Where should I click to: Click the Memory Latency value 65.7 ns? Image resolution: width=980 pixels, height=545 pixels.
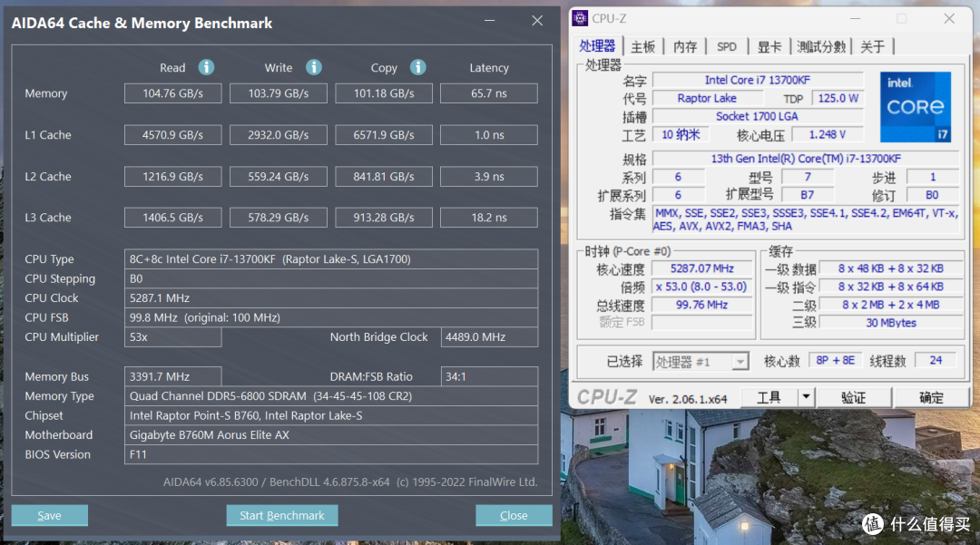click(489, 93)
